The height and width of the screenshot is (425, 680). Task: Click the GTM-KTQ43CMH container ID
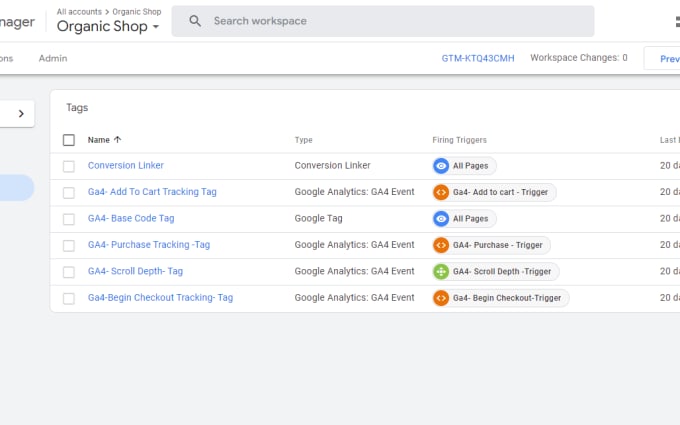(x=478, y=58)
